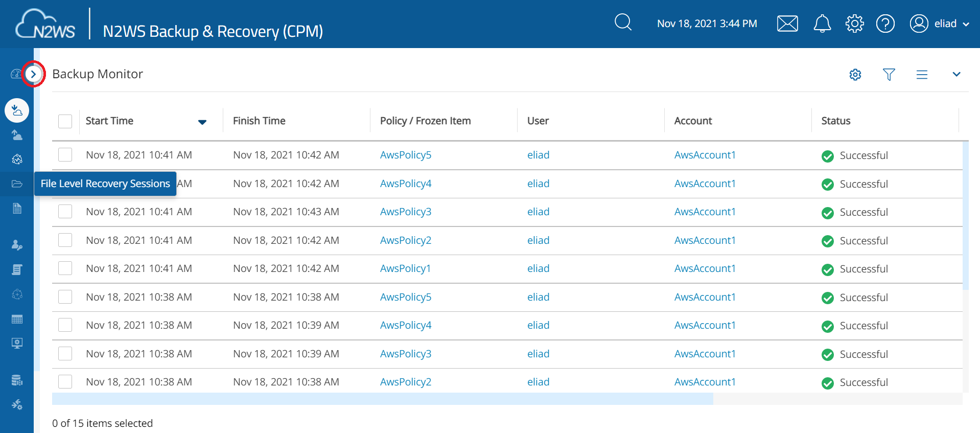Screen dimensions: 980x433
Task: Click the cogwheel-with-graph sidebar icon
Action: coord(17,159)
